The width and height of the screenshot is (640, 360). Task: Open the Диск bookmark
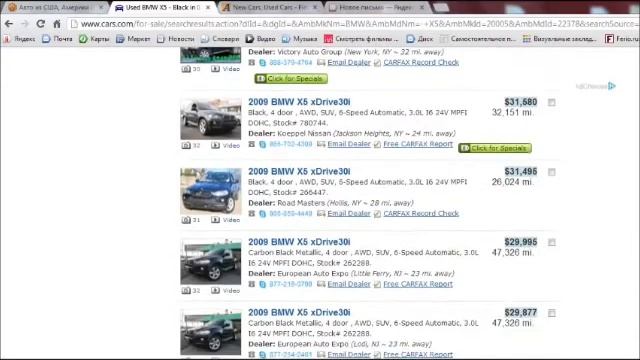click(x=420, y=39)
